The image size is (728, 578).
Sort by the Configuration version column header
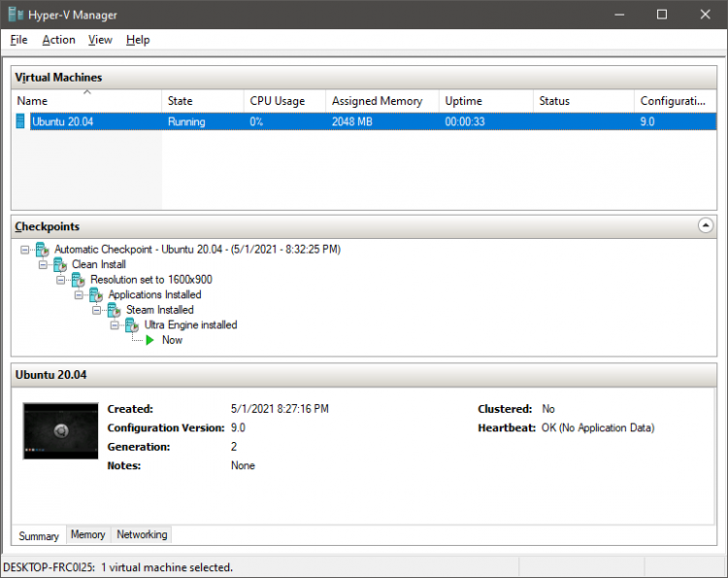coord(675,101)
